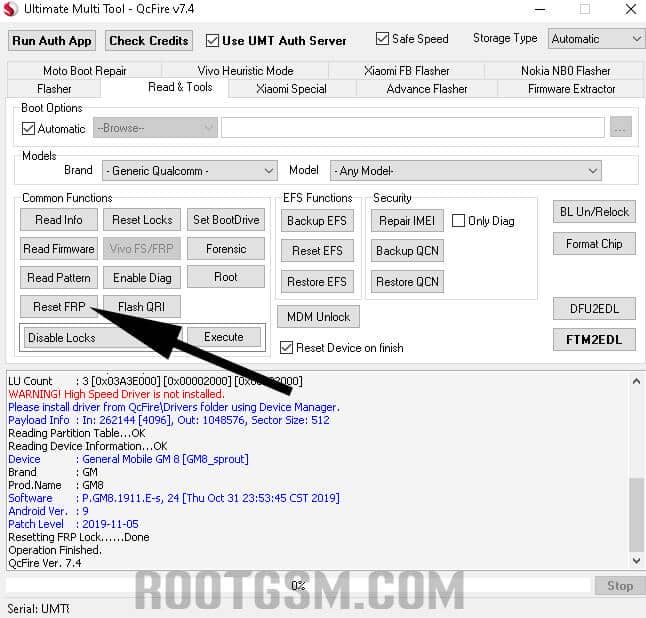The width and height of the screenshot is (646, 618).
Task: Click Restore EFS button
Action: point(317,282)
